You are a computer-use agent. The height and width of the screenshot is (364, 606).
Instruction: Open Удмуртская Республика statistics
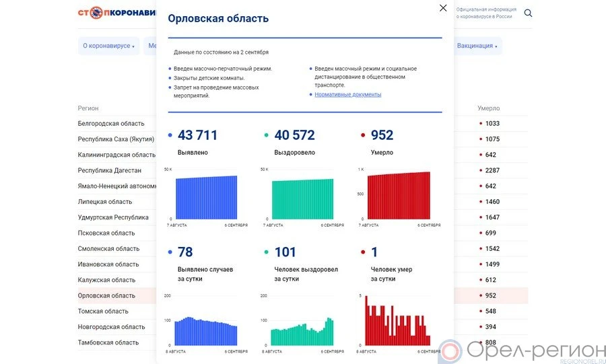[x=113, y=217]
